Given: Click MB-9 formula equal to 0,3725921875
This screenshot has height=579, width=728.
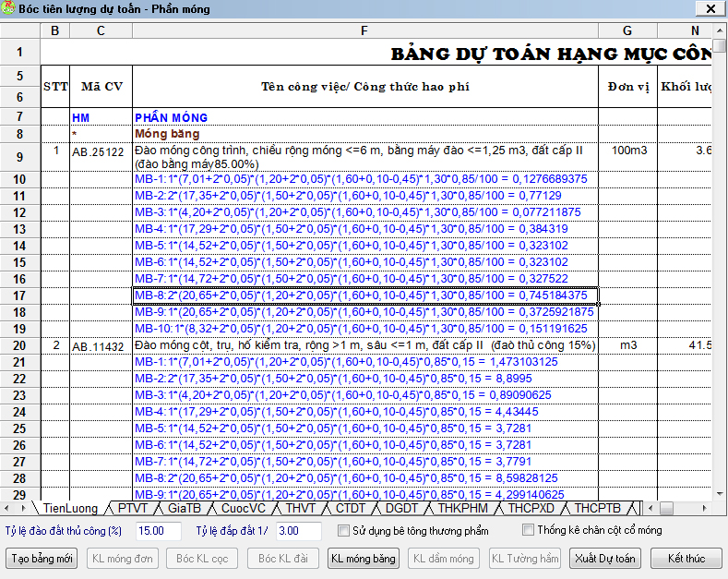Looking at the screenshot, I should click(364, 312).
